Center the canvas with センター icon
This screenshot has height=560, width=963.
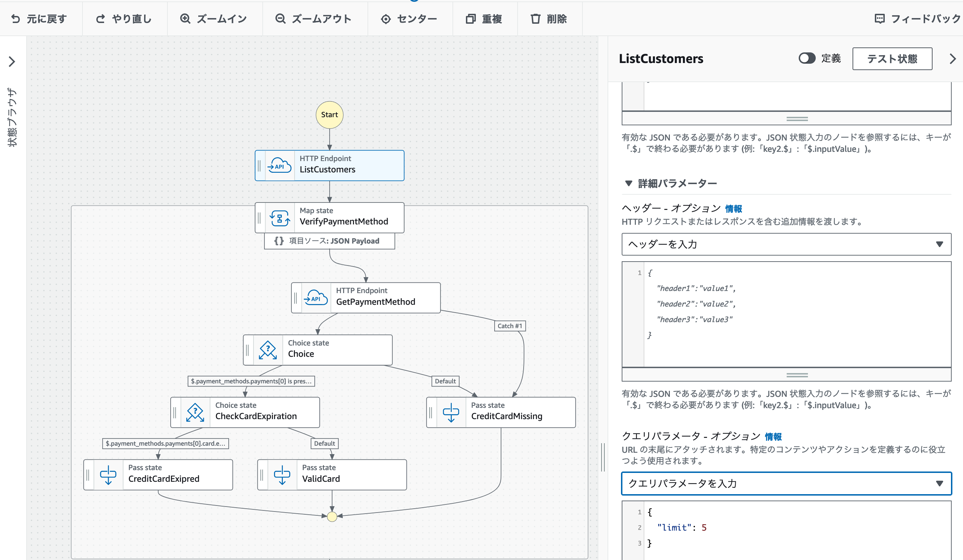[386, 19]
